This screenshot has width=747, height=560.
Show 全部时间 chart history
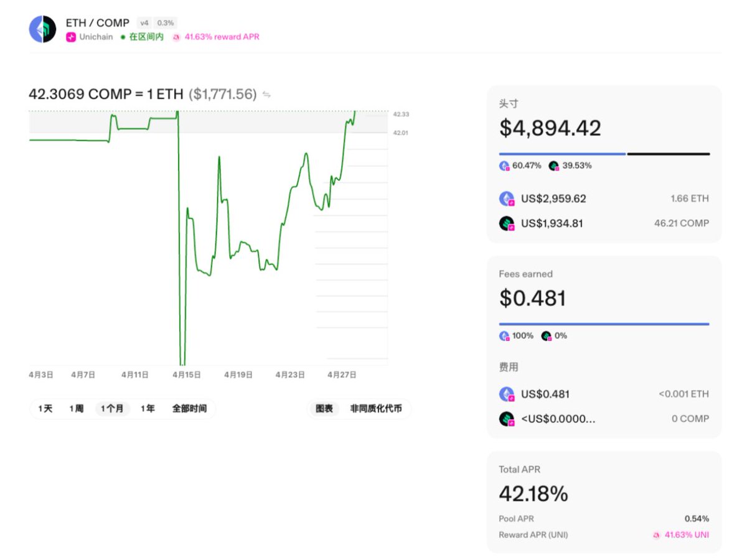click(189, 409)
